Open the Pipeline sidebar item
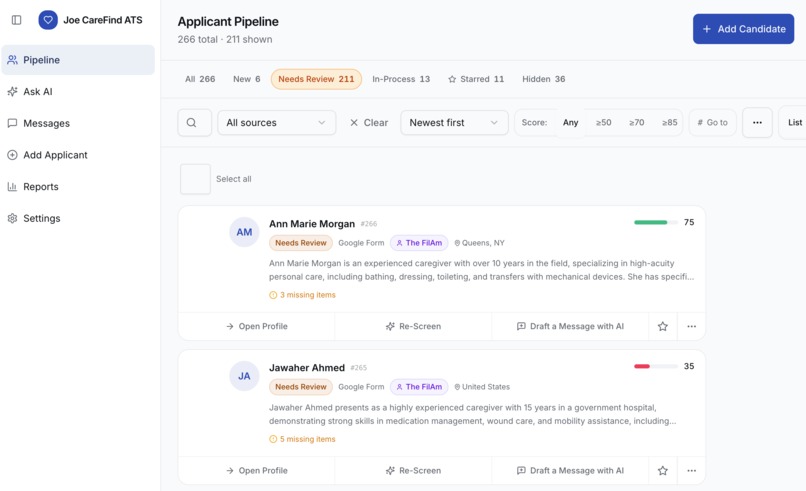The width and height of the screenshot is (806, 491). pyautogui.click(x=78, y=60)
